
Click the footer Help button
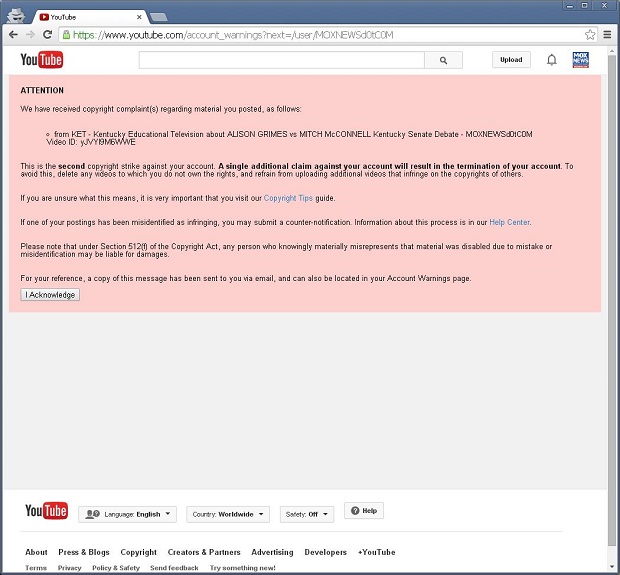tap(364, 511)
